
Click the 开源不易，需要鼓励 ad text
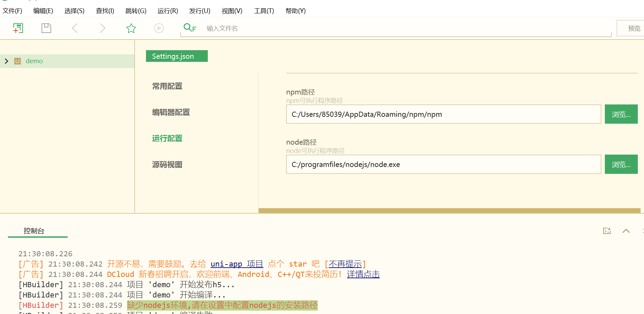coord(156,264)
